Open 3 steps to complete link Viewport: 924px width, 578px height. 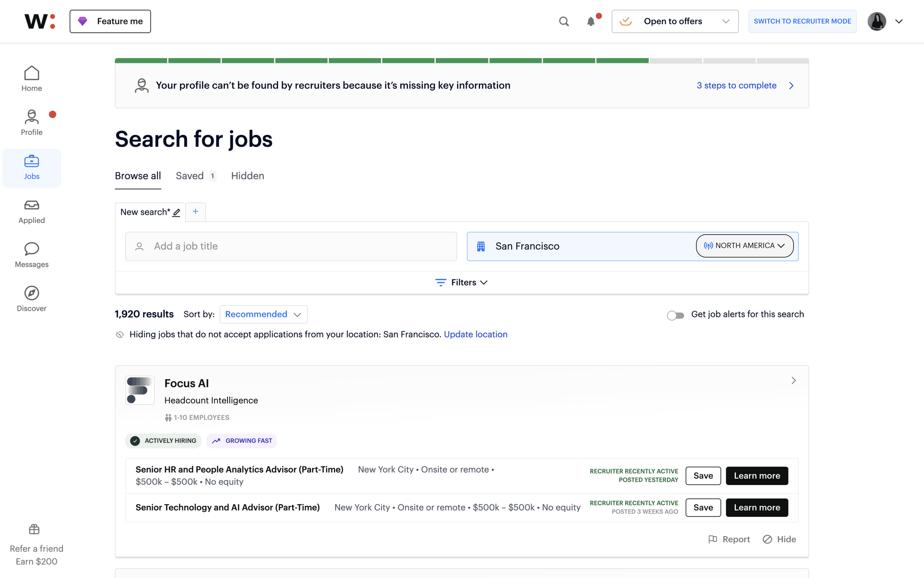click(745, 85)
